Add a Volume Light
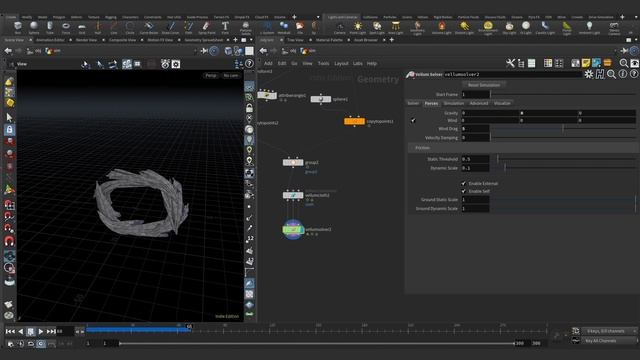This screenshot has width=640, height=360. click(442, 28)
